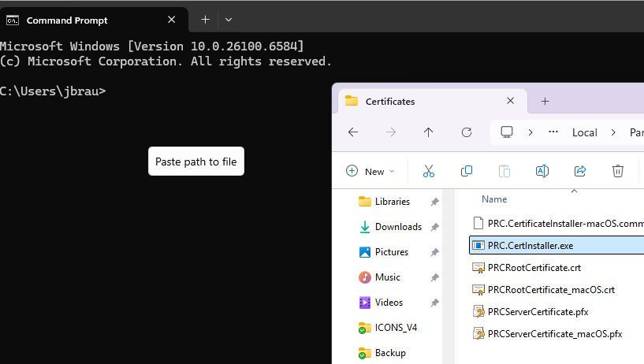Select the Command Prompt tab

pyautogui.click(x=94, y=20)
